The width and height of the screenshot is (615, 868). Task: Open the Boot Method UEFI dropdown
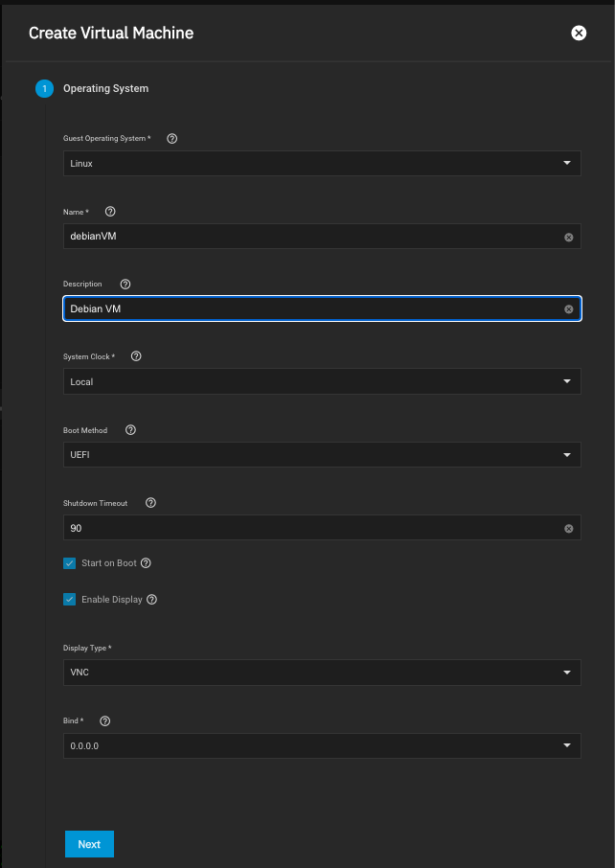tap(321, 454)
